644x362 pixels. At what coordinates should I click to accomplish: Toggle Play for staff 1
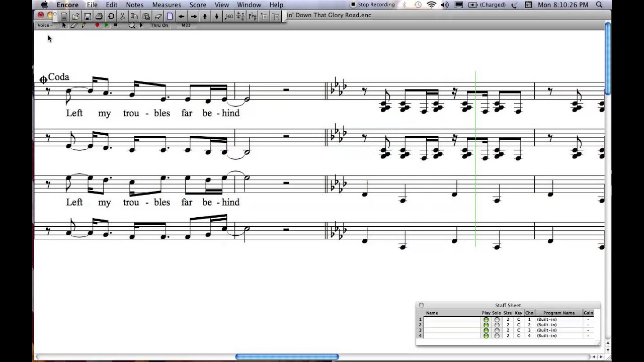click(x=486, y=320)
